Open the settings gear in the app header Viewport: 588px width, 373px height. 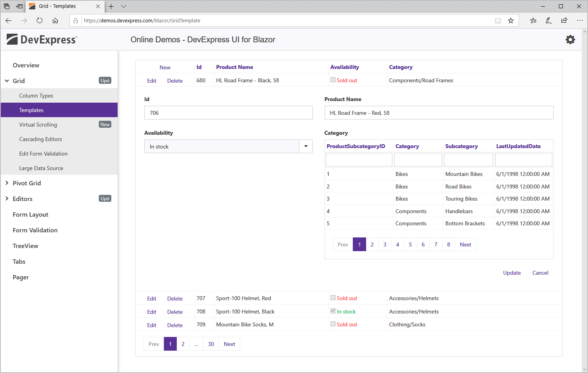pyautogui.click(x=570, y=39)
